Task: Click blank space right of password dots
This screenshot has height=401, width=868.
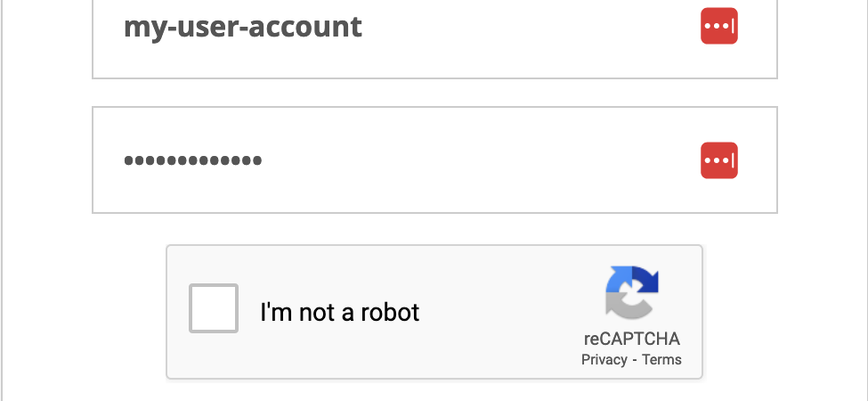Action: [x=476, y=160]
